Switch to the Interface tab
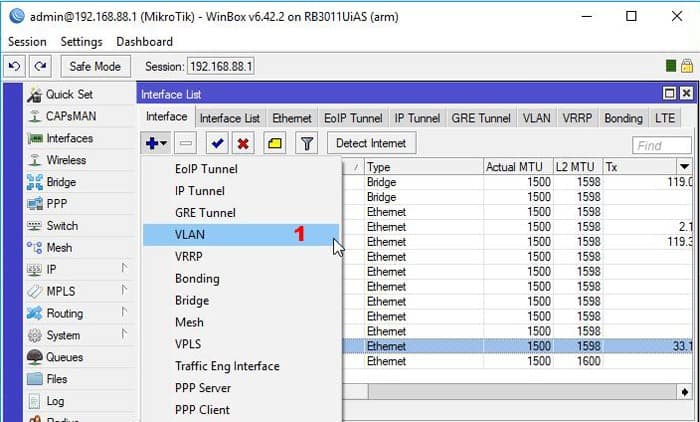The width and height of the screenshot is (700, 422). 167,117
